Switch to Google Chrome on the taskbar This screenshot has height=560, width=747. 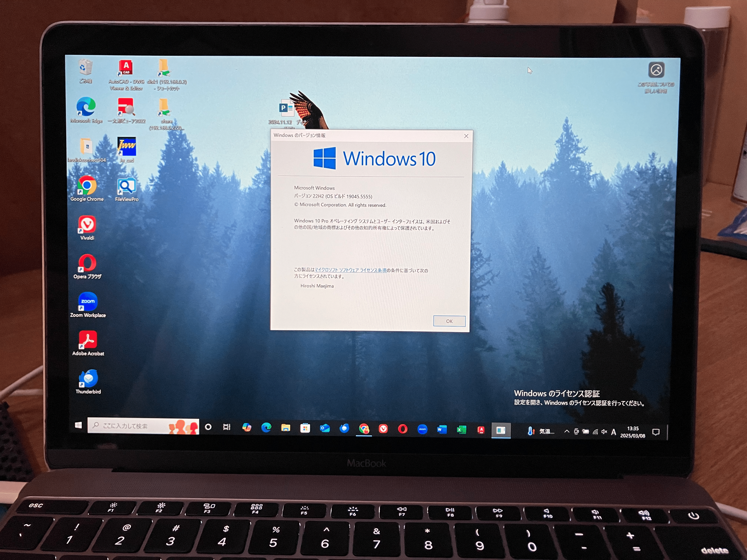pos(364,429)
